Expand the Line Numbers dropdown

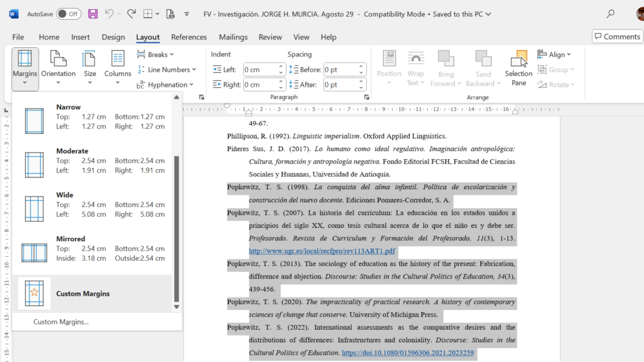click(166, 70)
